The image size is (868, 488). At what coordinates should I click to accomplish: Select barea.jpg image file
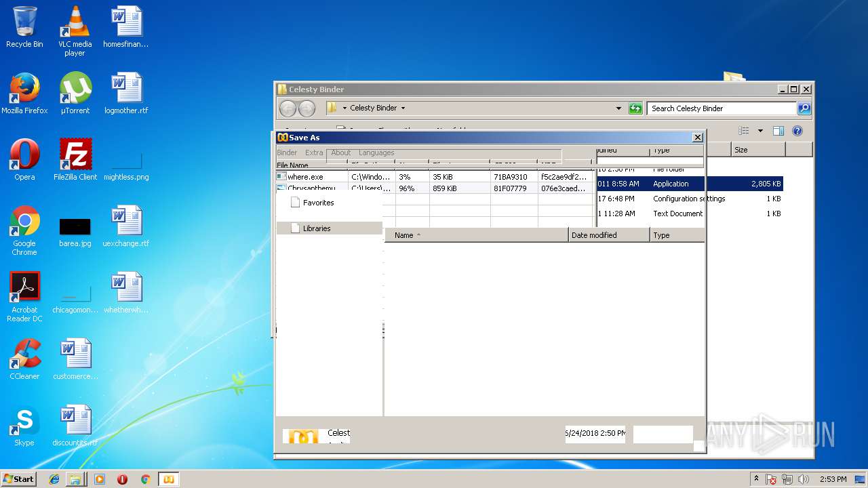pos(75,232)
